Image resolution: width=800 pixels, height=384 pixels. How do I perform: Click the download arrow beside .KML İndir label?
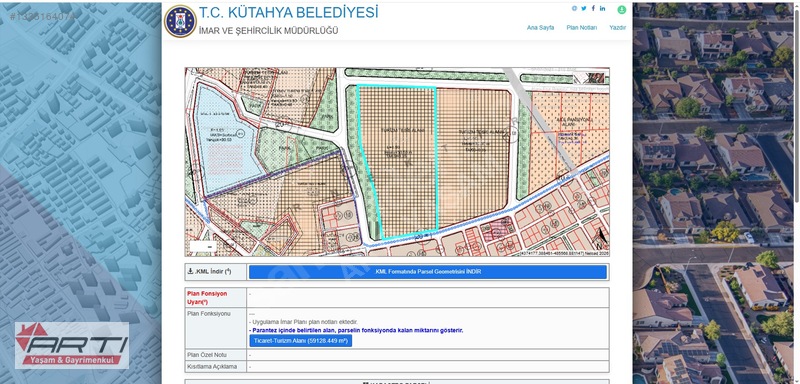click(x=190, y=271)
